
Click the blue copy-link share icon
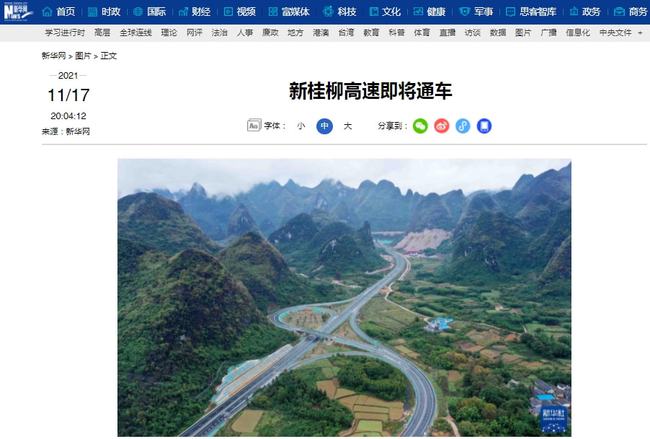[x=463, y=126]
